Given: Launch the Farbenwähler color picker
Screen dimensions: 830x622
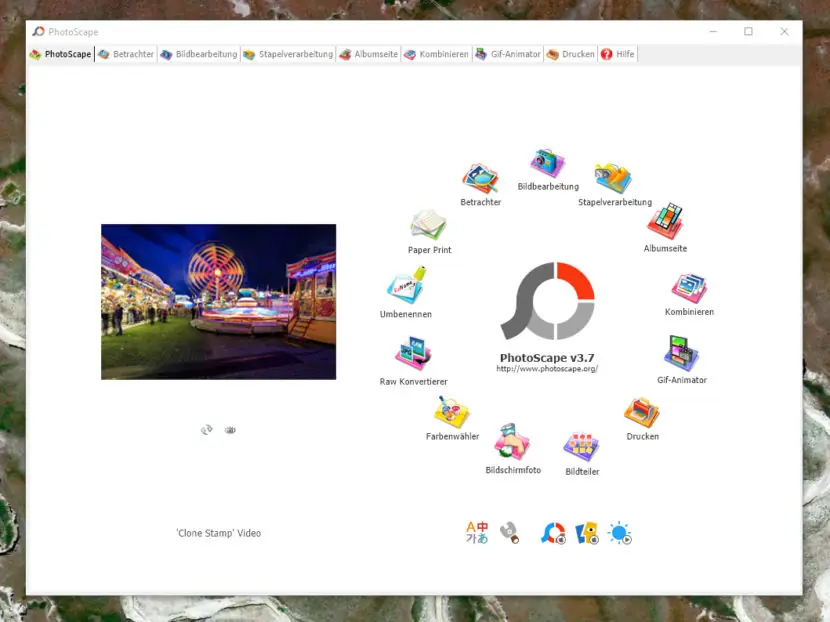Looking at the screenshot, I should coord(452,412).
